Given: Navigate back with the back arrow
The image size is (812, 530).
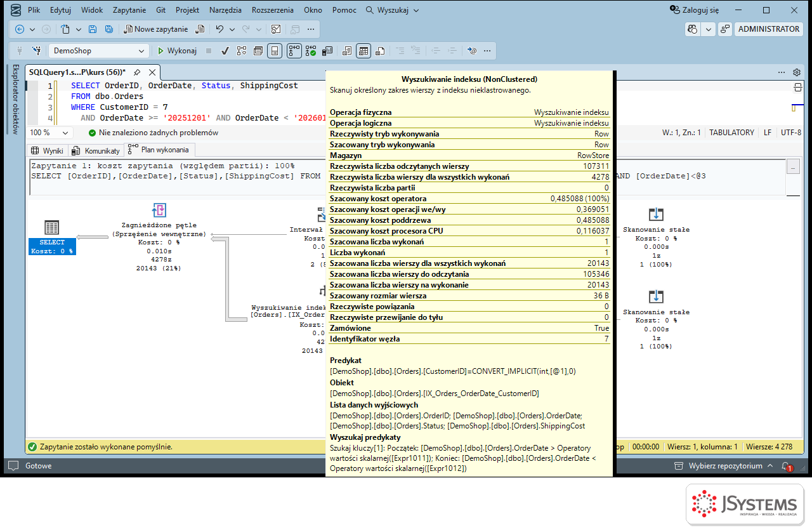Looking at the screenshot, I should click(x=20, y=29).
